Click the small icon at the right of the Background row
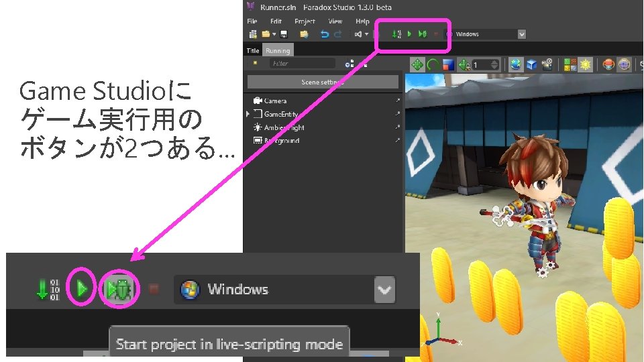This screenshot has height=362, width=644. click(397, 140)
